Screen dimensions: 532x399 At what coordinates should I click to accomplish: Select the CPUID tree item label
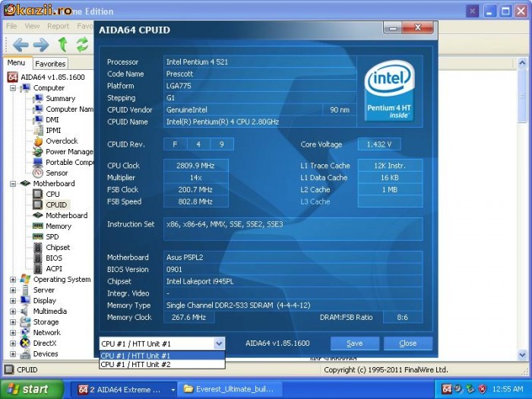coord(56,205)
